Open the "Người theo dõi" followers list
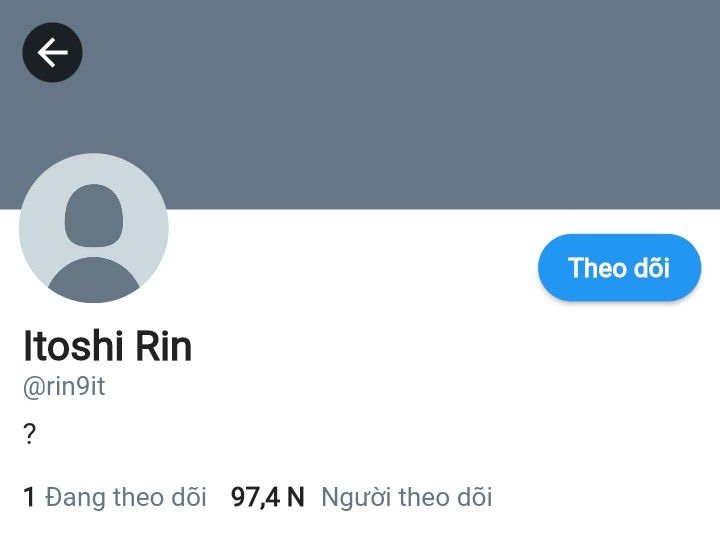Viewport: 720px width, 534px height. (x=407, y=497)
